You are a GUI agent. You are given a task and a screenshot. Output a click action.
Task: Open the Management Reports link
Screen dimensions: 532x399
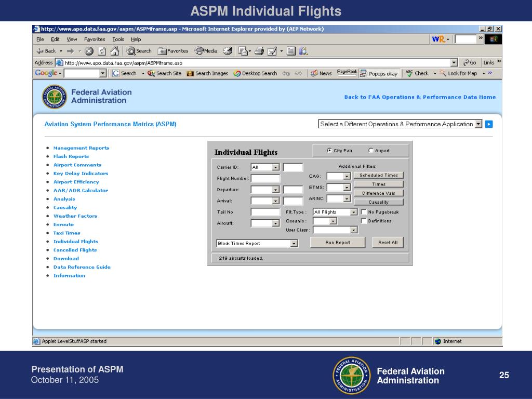[x=81, y=148]
